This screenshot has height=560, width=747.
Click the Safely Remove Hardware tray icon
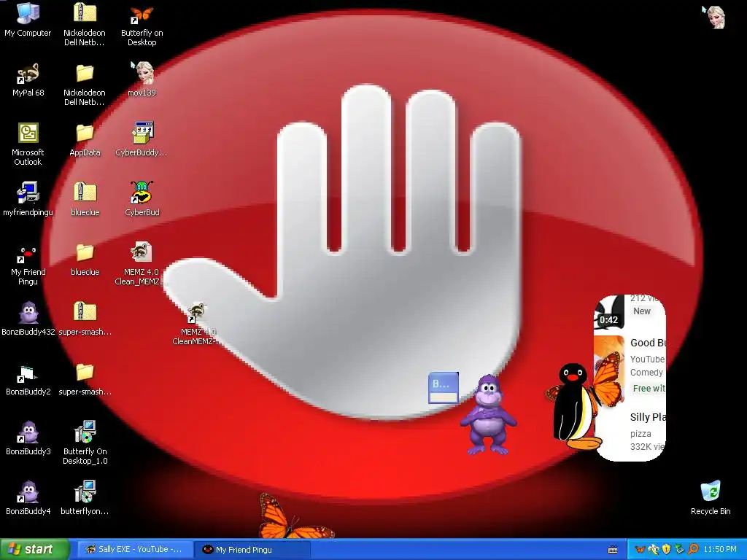click(679, 550)
